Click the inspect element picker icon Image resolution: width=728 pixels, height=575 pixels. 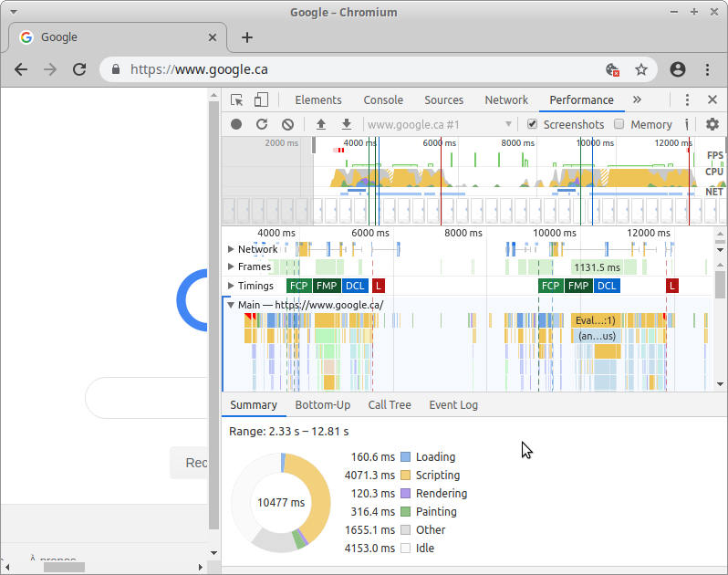point(237,100)
